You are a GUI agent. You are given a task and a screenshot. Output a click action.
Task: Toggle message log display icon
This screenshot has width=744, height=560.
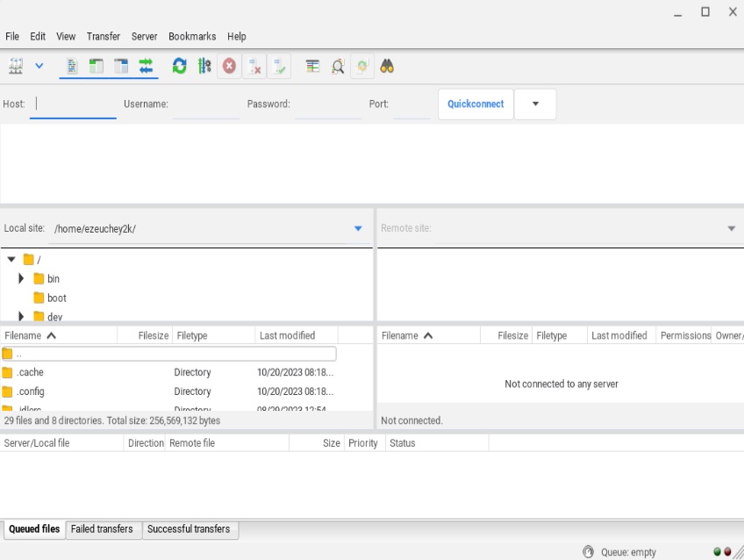coord(72,66)
